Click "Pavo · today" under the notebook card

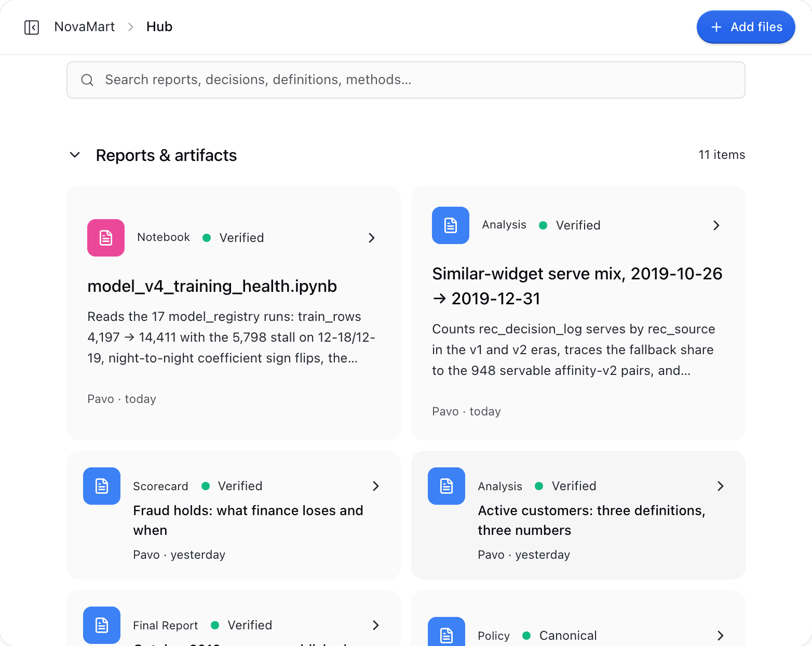click(x=121, y=399)
